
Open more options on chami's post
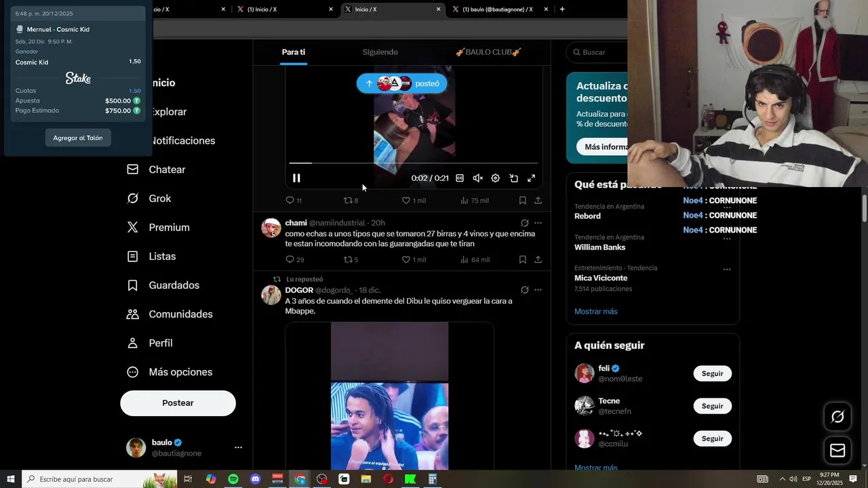coord(538,223)
